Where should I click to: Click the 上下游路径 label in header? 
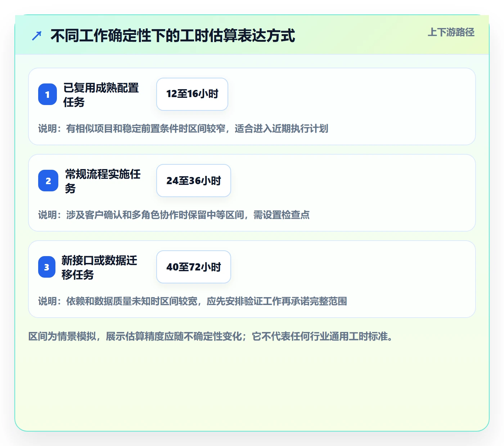451,32
